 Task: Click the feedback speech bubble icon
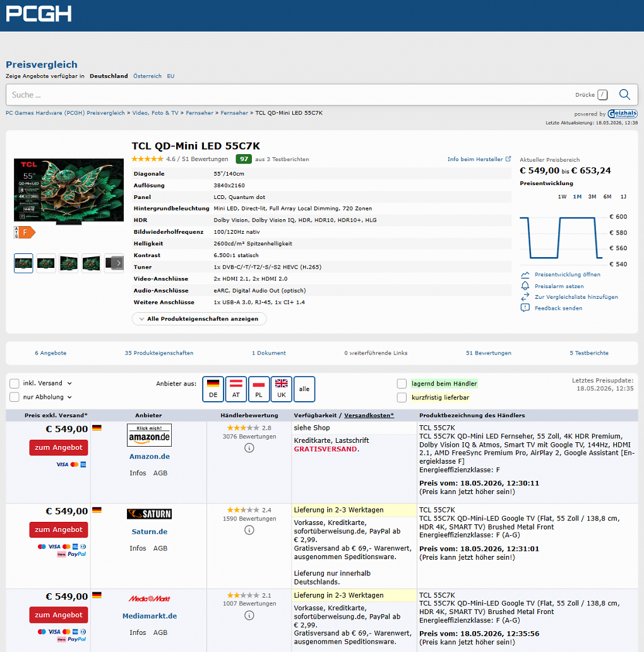[525, 308]
